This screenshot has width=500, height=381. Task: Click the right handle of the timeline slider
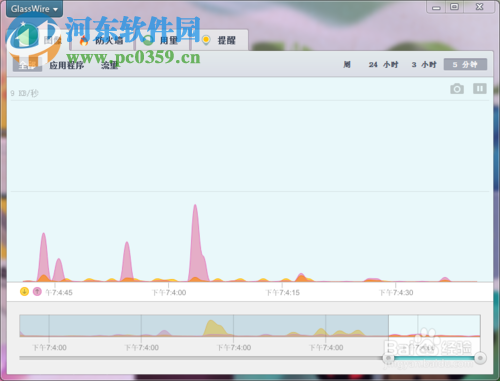pos(480,358)
